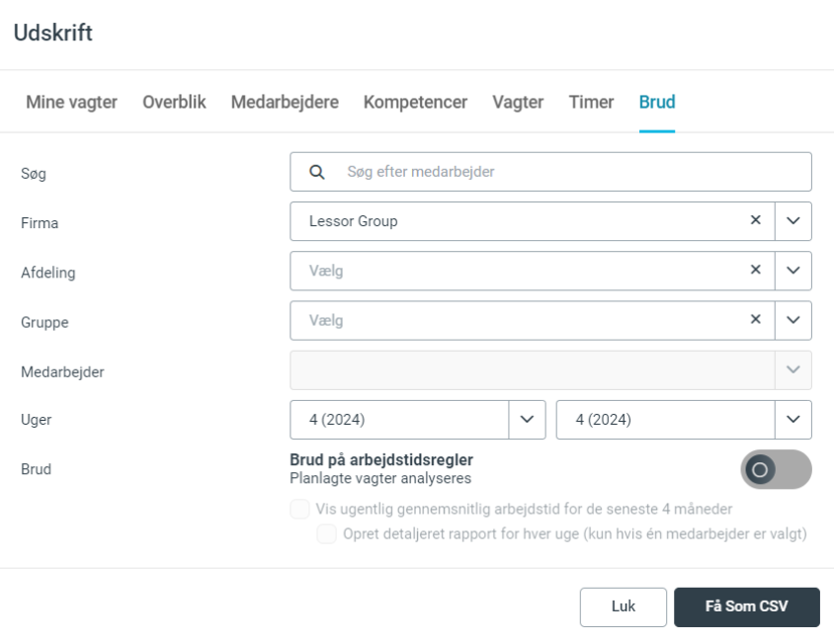Expand the Gruppe dropdown arrow
Viewport: 834px width, 644px height.
click(793, 320)
